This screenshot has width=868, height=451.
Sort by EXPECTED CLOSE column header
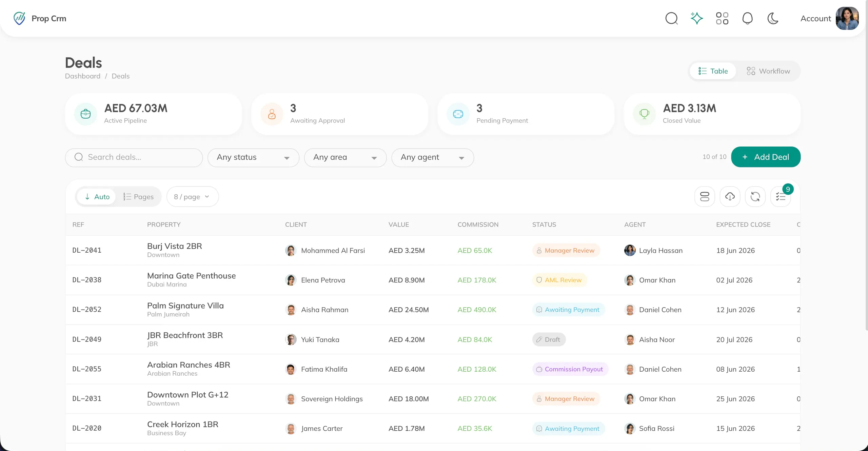click(743, 224)
